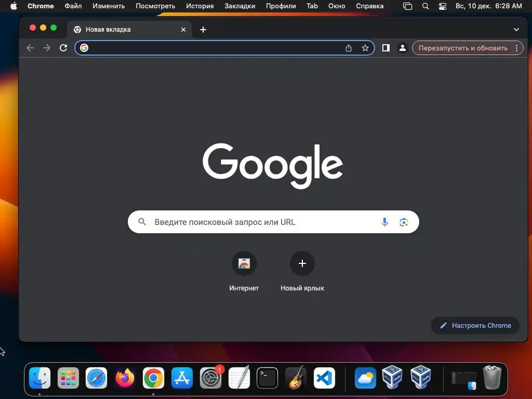
Task: Open the Файл menu
Action: [x=73, y=6]
